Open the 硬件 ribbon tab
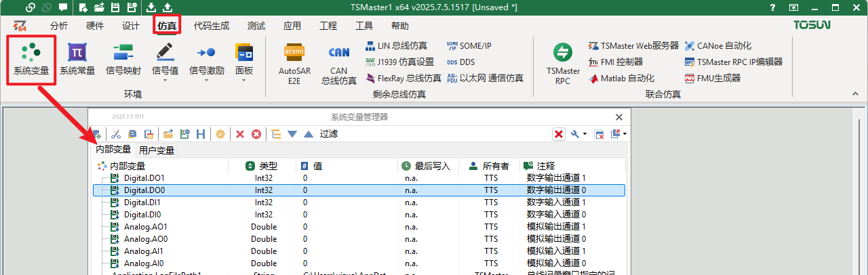 click(95, 26)
